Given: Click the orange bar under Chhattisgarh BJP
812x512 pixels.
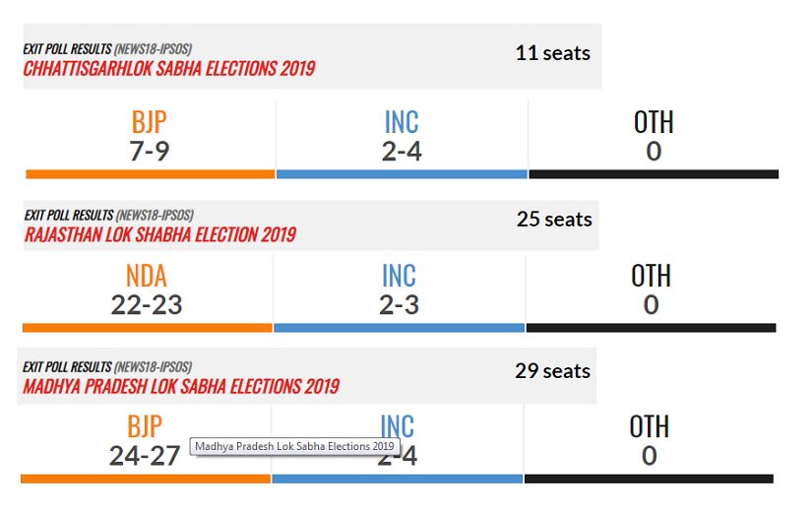Looking at the screenshot, I should 150,174.
